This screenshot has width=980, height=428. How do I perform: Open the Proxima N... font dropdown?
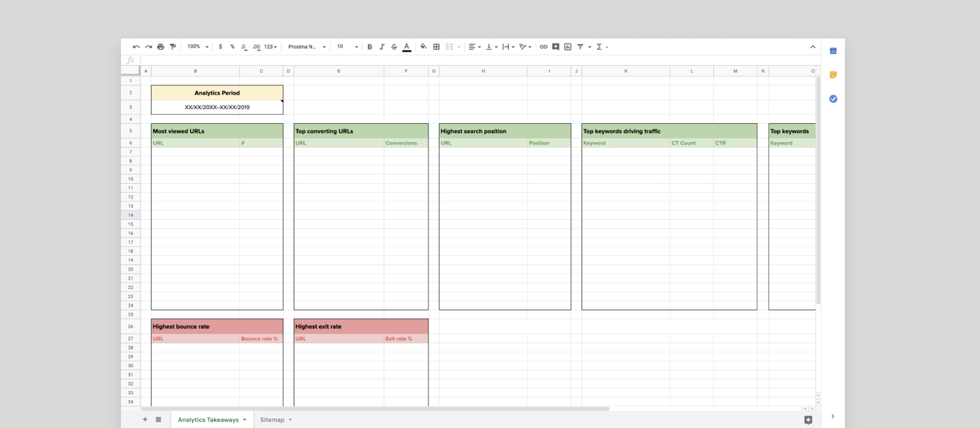coord(307,47)
